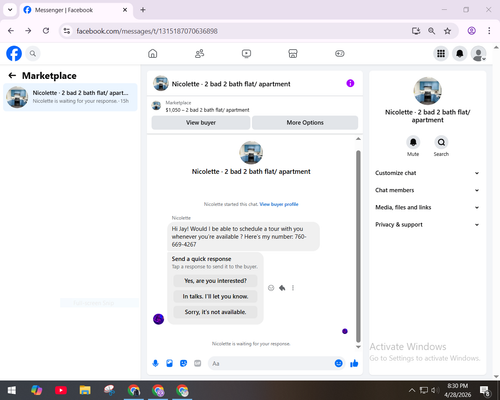Open the emoji picker in message box

(338, 363)
